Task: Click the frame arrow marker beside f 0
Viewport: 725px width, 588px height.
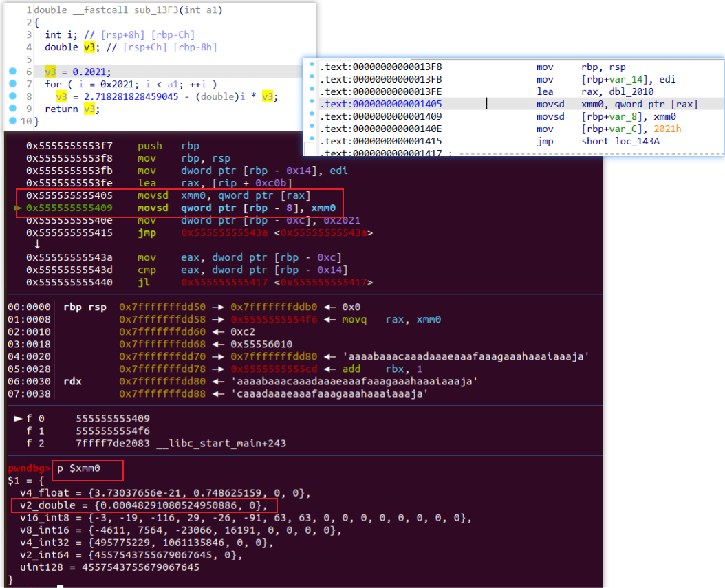Action: 19,418
